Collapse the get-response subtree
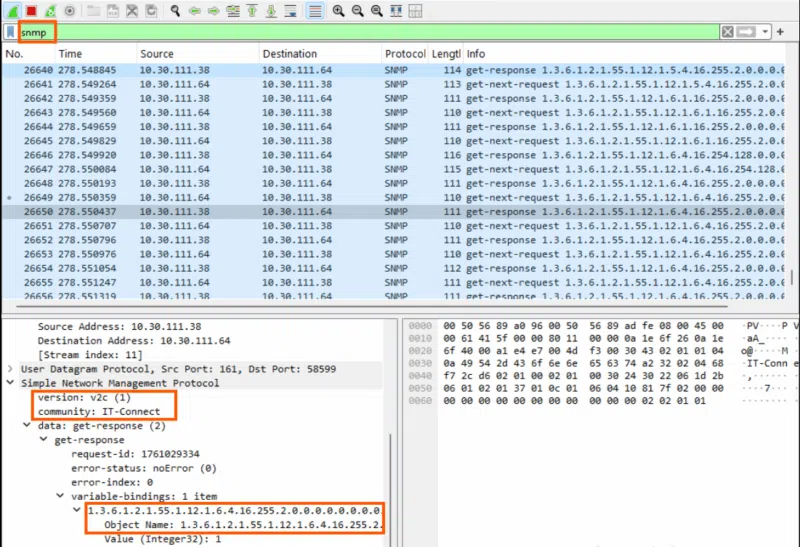The image size is (800, 547). pyautogui.click(x=44, y=439)
